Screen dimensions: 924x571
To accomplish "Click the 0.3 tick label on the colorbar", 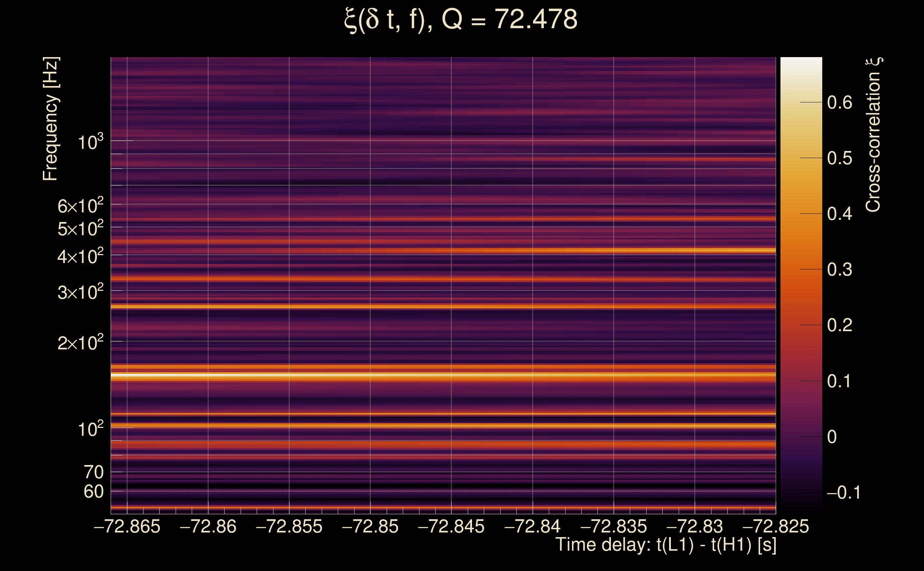I will (839, 270).
